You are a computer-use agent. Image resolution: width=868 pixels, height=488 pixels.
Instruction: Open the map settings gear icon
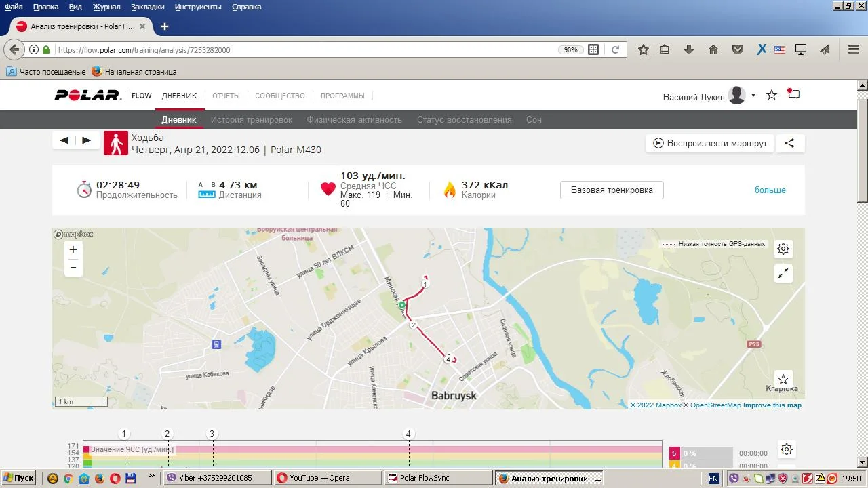pos(783,249)
